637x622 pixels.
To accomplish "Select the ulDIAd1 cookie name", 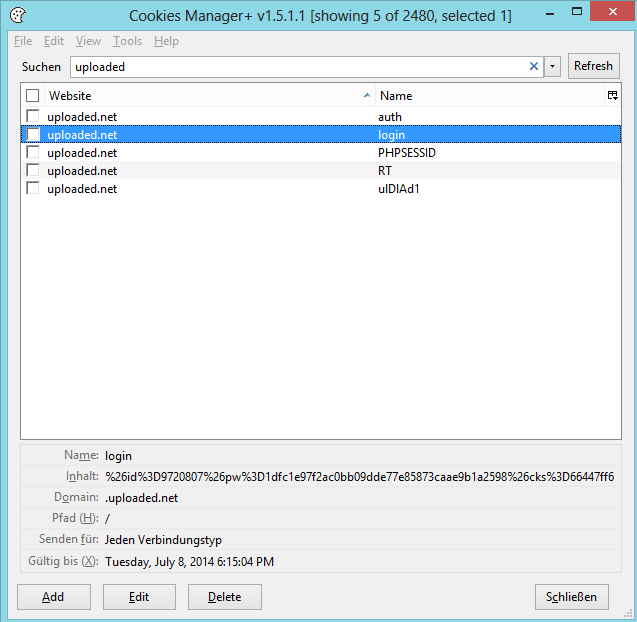I will point(399,189).
